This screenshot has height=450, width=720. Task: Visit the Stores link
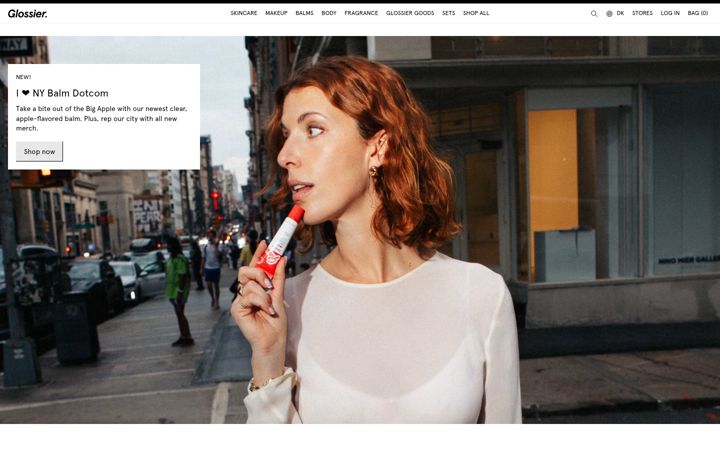642,13
